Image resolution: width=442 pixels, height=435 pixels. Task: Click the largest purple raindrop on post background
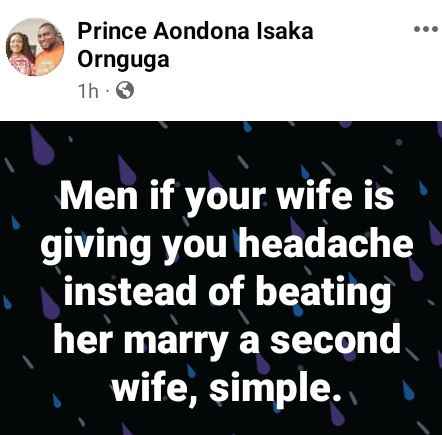tap(41, 146)
